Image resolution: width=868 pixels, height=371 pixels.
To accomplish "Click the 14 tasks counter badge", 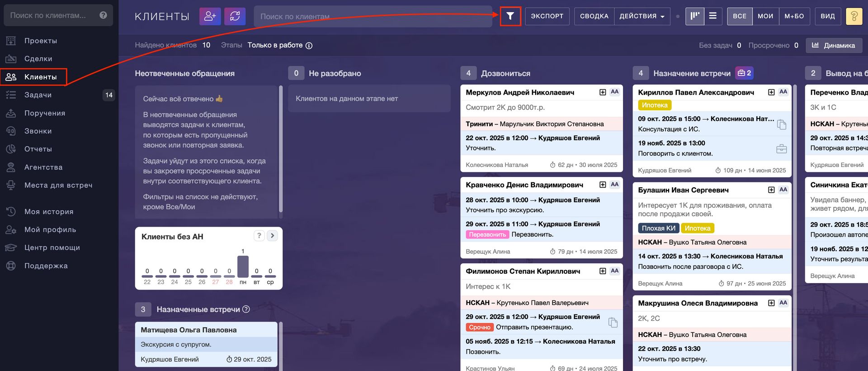I will click(x=108, y=95).
